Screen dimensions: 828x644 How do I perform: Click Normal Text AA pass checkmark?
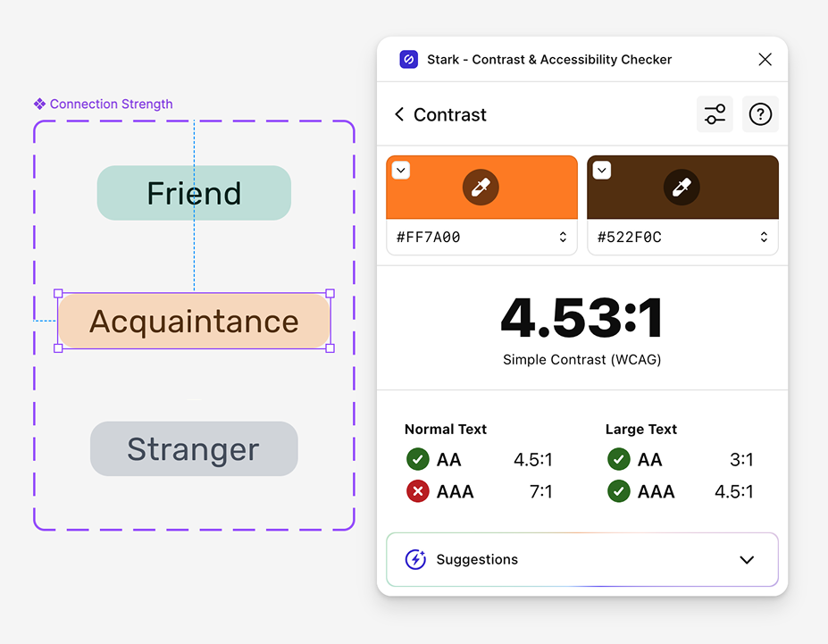click(418, 459)
